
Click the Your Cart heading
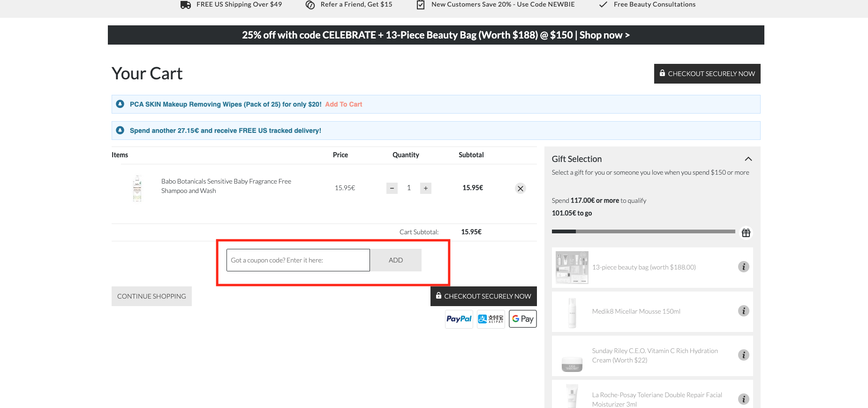[147, 74]
